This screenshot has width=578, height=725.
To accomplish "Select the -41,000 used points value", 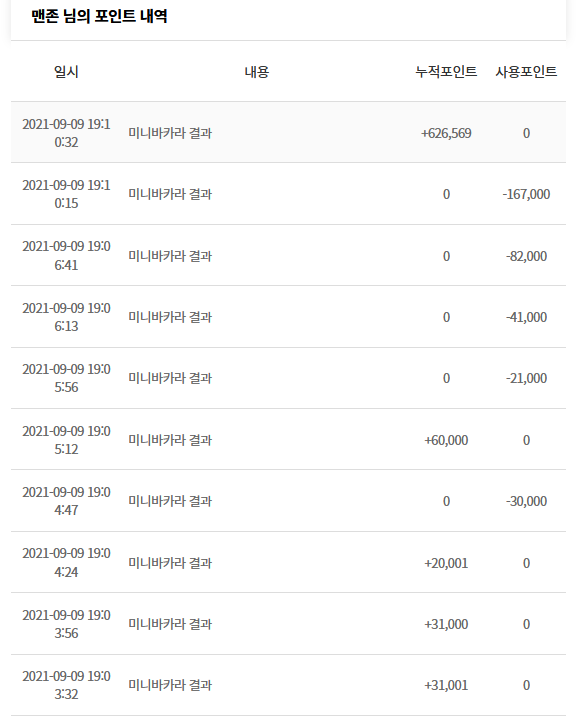I will [x=526, y=317].
